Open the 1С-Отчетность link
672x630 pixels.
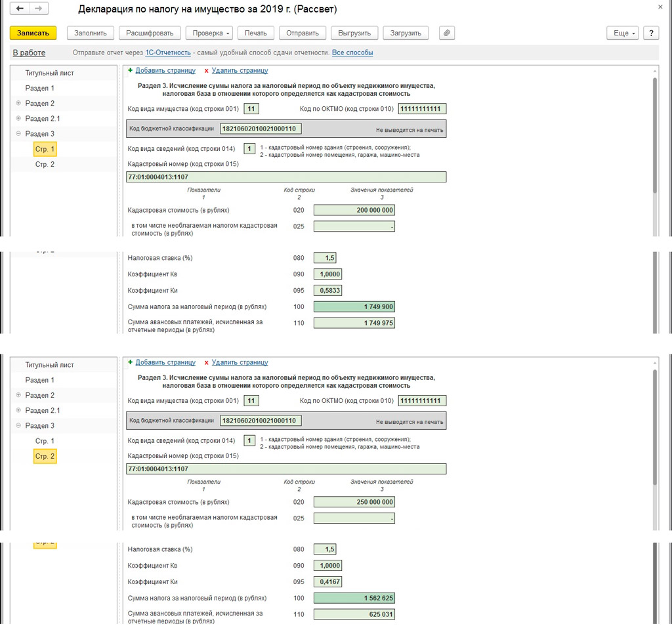168,52
